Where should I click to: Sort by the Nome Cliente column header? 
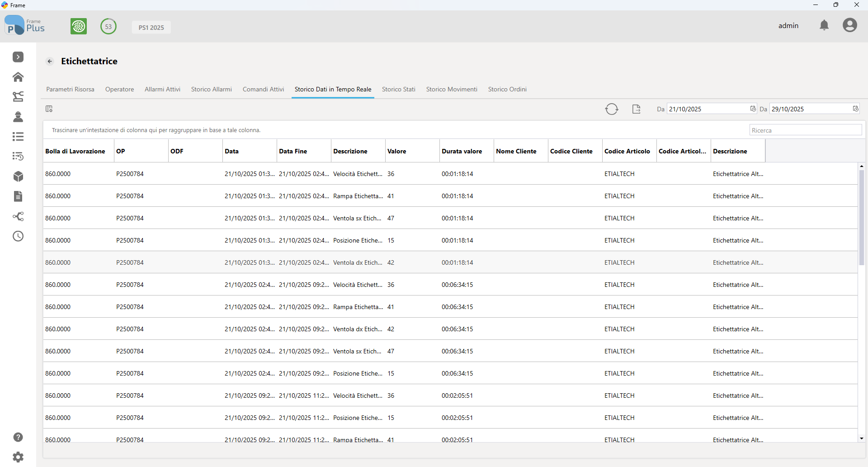pos(521,151)
